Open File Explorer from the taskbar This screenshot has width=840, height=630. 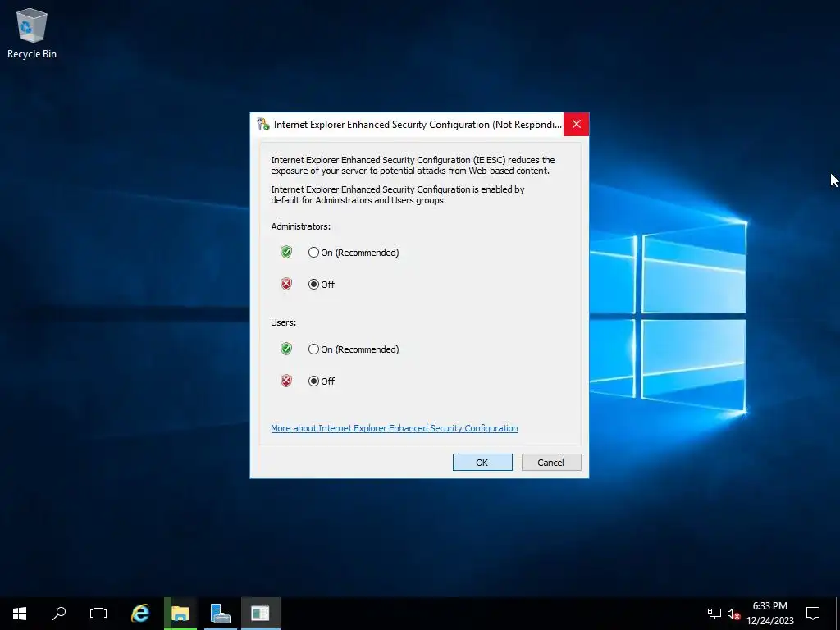pos(180,614)
